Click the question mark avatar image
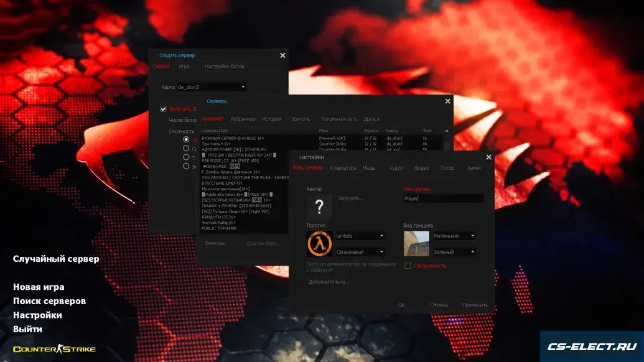 (319, 207)
